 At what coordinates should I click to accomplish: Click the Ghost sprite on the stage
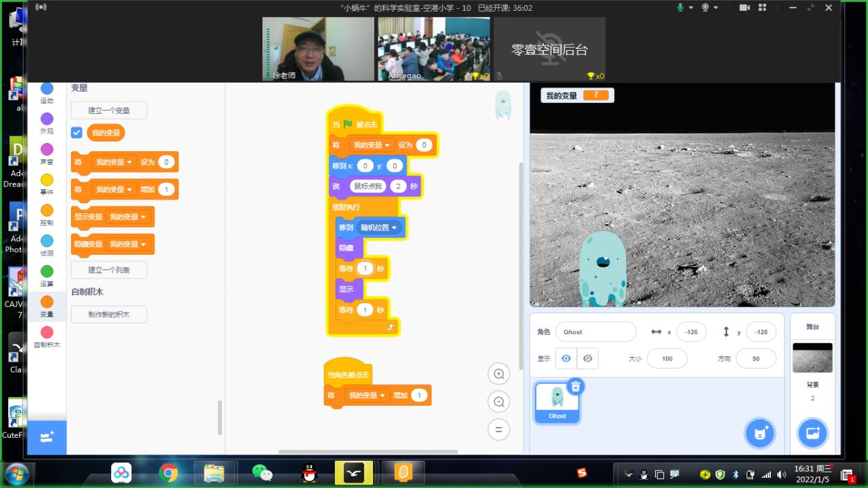pyautogui.click(x=602, y=269)
